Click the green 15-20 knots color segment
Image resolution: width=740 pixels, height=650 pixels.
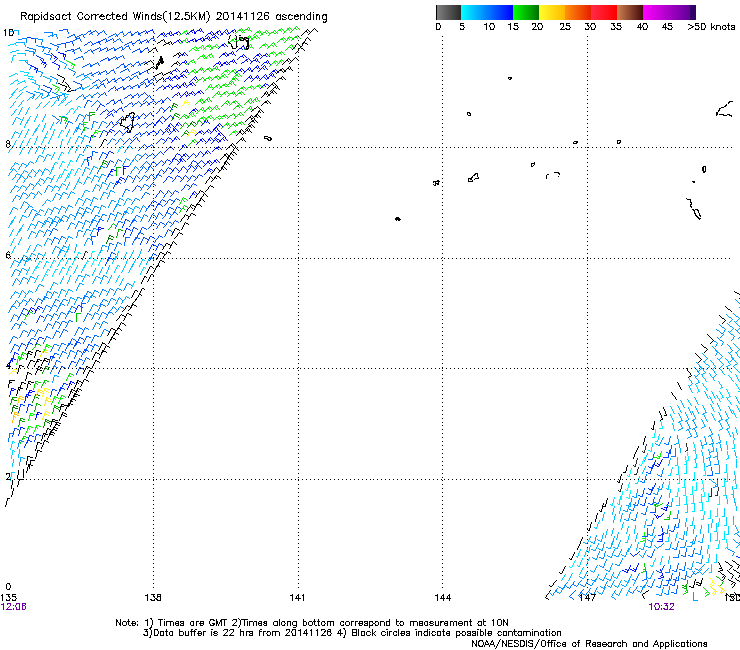525,12
